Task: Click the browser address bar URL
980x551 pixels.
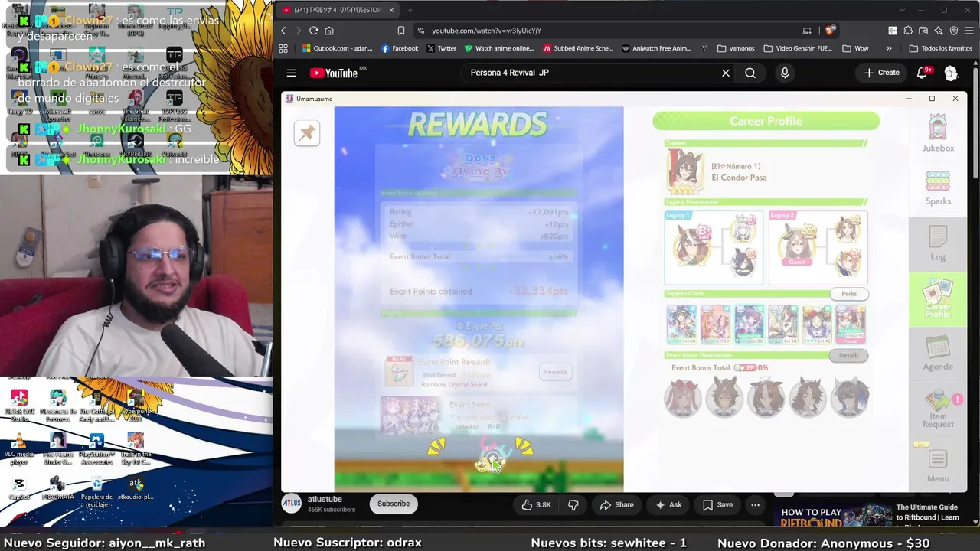Action: click(x=486, y=31)
